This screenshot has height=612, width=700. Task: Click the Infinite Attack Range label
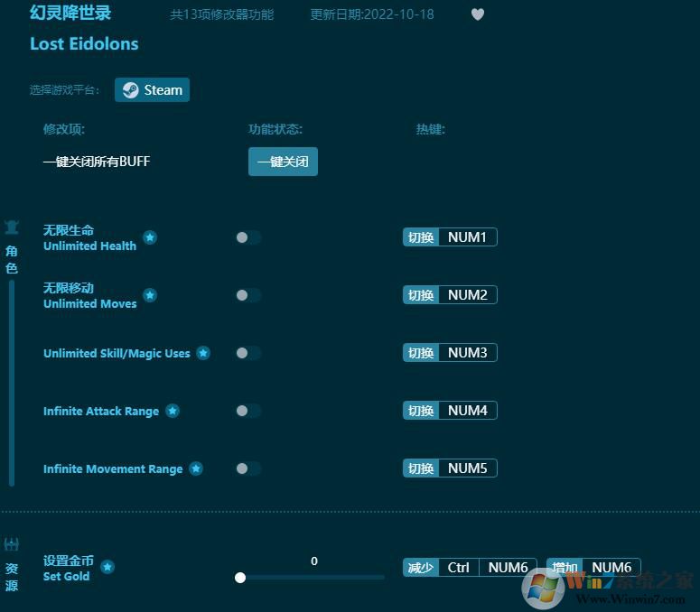[101, 411]
